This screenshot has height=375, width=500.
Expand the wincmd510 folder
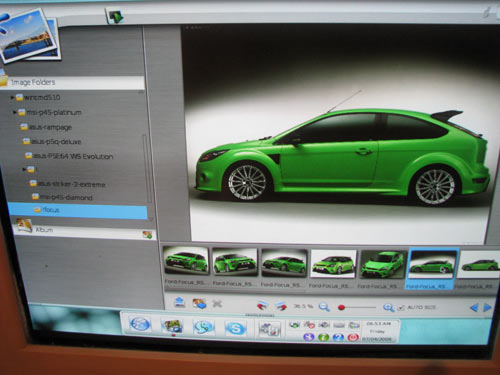tap(12, 97)
